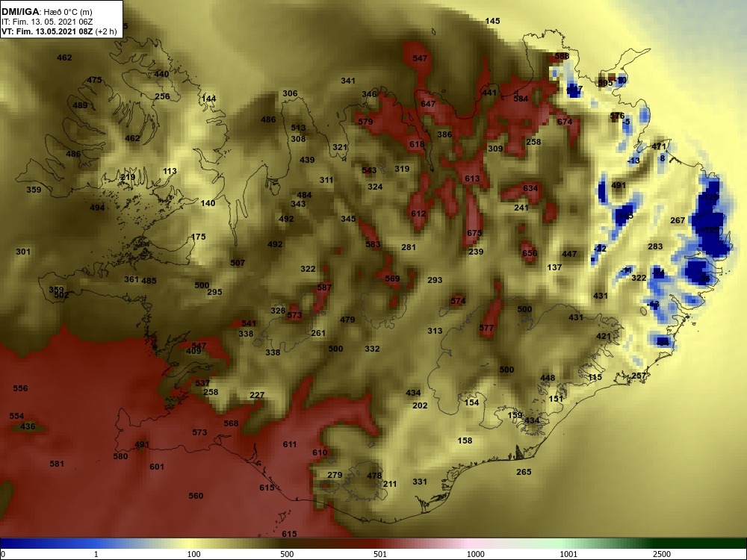Click the 100 label on the color scale

(x=194, y=554)
